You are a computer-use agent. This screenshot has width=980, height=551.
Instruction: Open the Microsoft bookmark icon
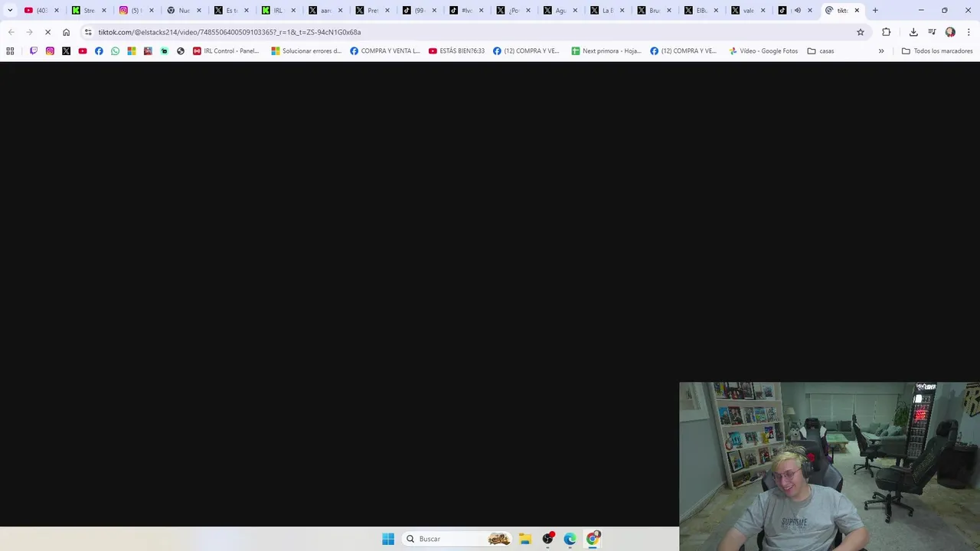(x=132, y=51)
